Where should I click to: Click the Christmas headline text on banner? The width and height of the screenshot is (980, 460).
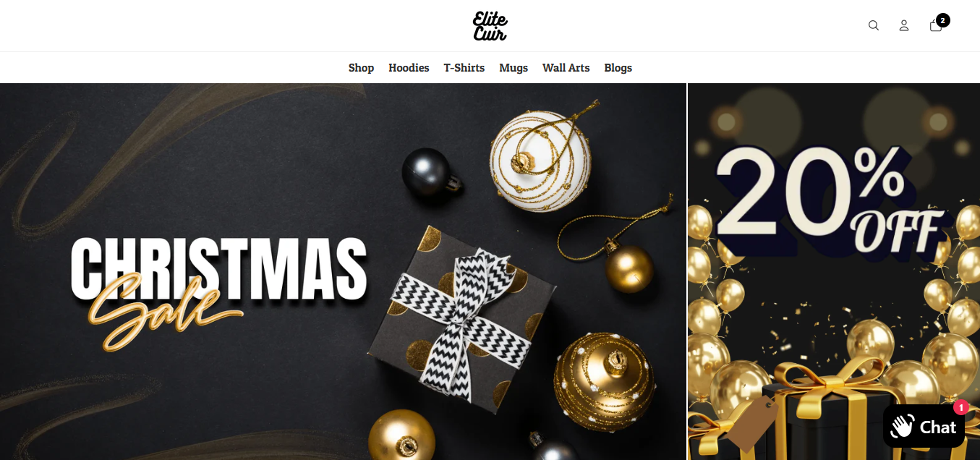click(219, 268)
